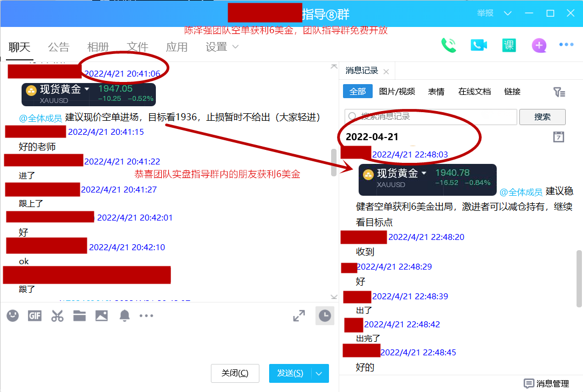Screen dimensions: 583x392
Task: Select timestamp 2022/4/21 22:48:20
Action: point(427,237)
